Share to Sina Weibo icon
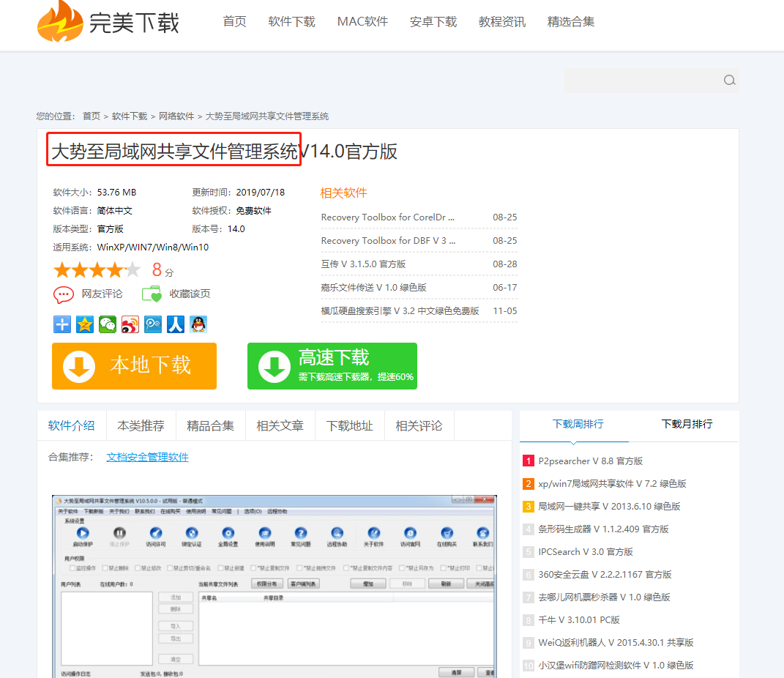The width and height of the screenshot is (784, 678). (x=130, y=324)
